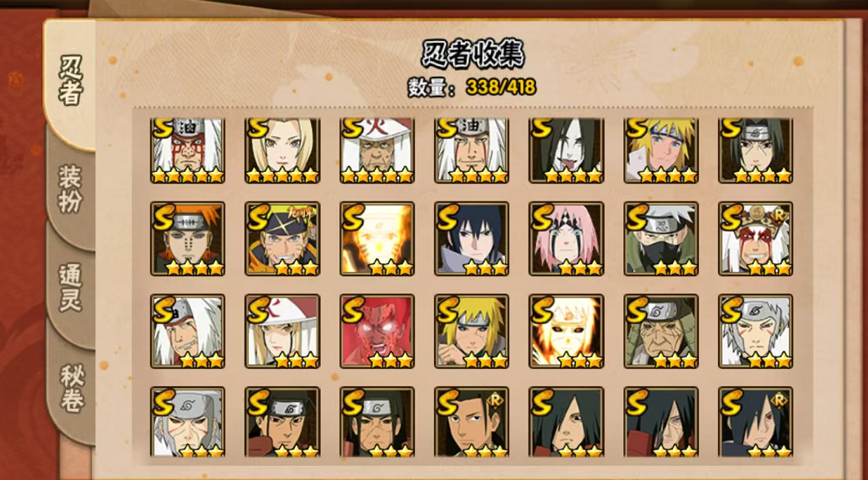Select Pain ninja with orange hair
The width and height of the screenshot is (868, 480).
[x=188, y=238]
